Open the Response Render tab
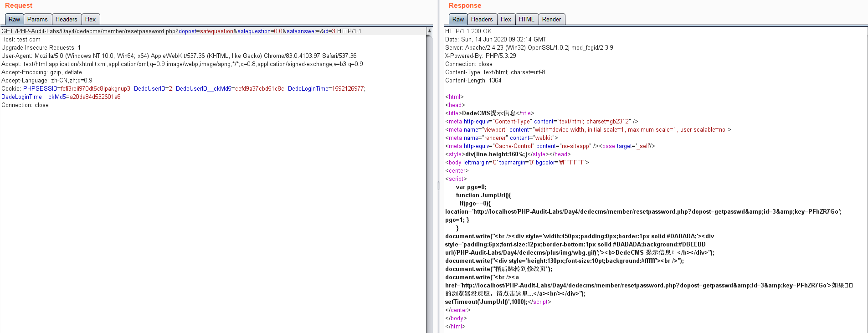The height and width of the screenshot is (333, 868). (552, 19)
